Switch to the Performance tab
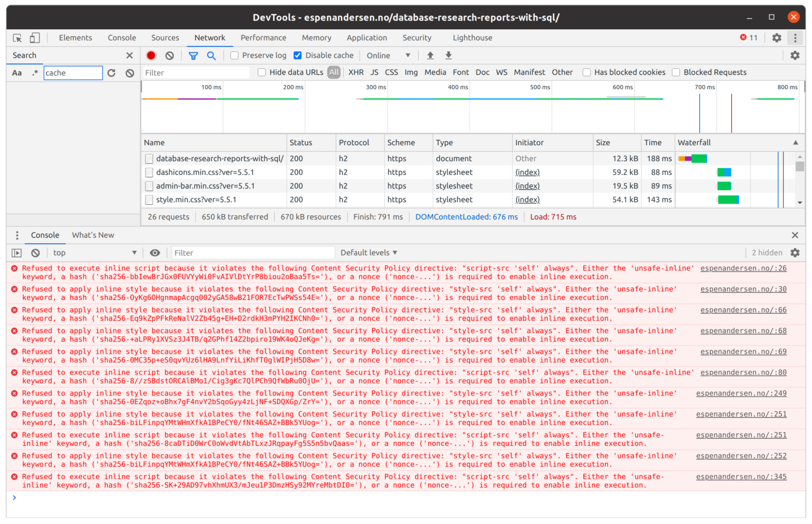Viewport: 812px width, 524px height. pos(263,38)
